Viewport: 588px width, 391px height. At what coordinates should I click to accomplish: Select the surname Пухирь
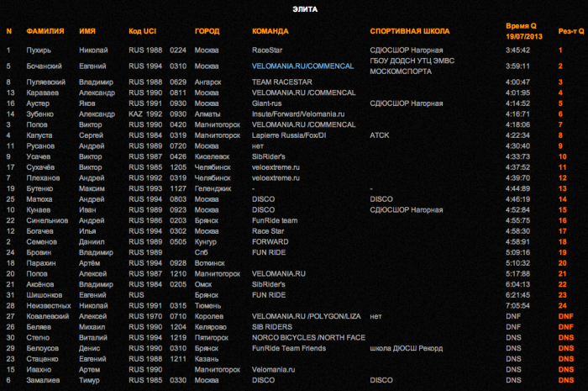pos(39,50)
